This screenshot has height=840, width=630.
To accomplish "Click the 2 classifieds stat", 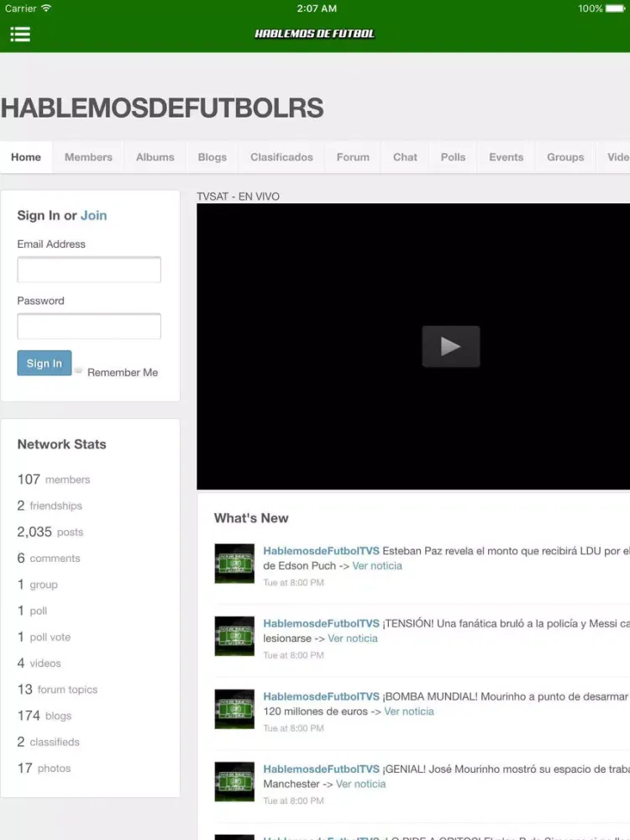I will pos(48,742).
